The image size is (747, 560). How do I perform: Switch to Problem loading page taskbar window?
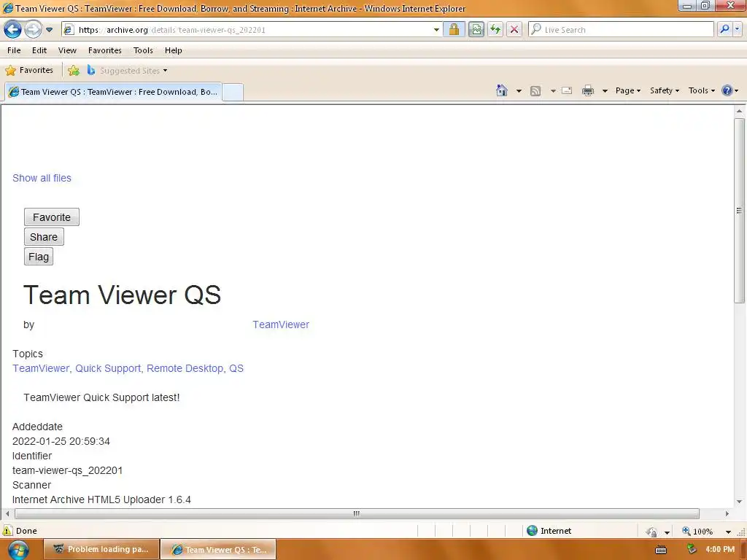[x=101, y=550]
